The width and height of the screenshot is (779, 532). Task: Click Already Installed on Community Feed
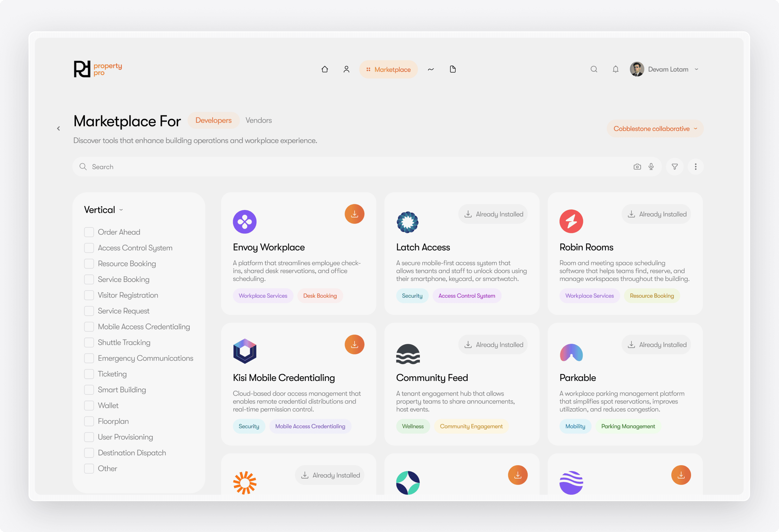(x=493, y=344)
